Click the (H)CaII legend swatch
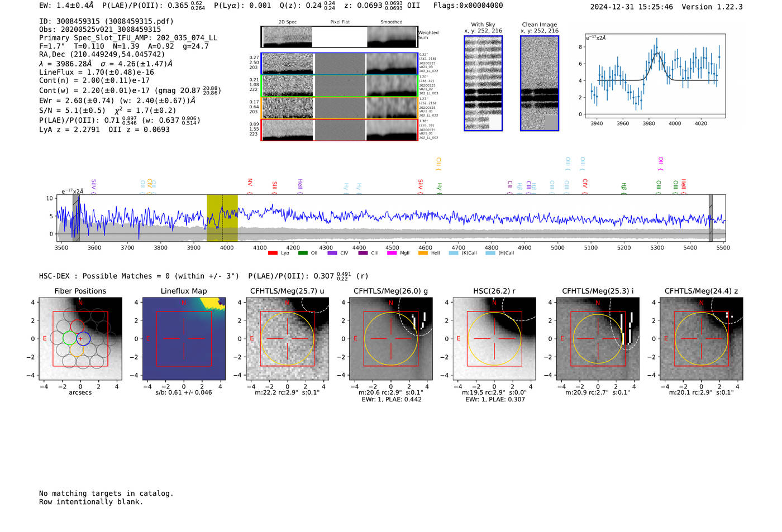Viewport: 782px width, 532px height. (x=490, y=253)
